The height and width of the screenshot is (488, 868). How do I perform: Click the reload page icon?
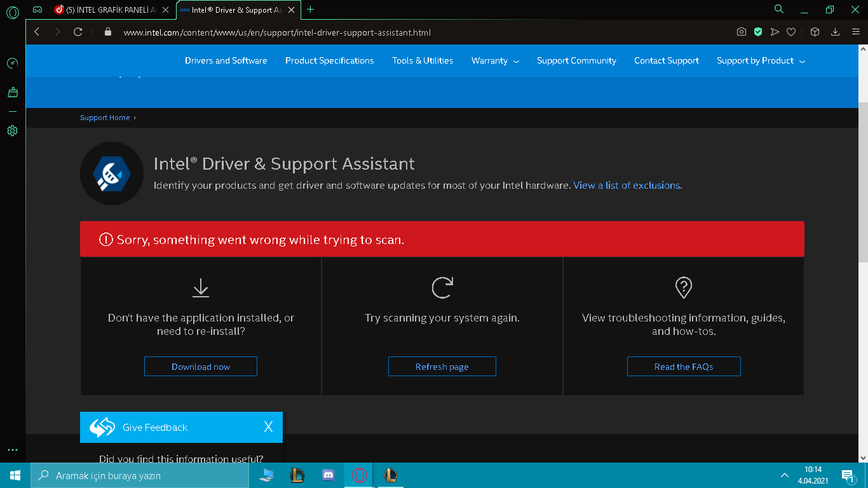78,32
